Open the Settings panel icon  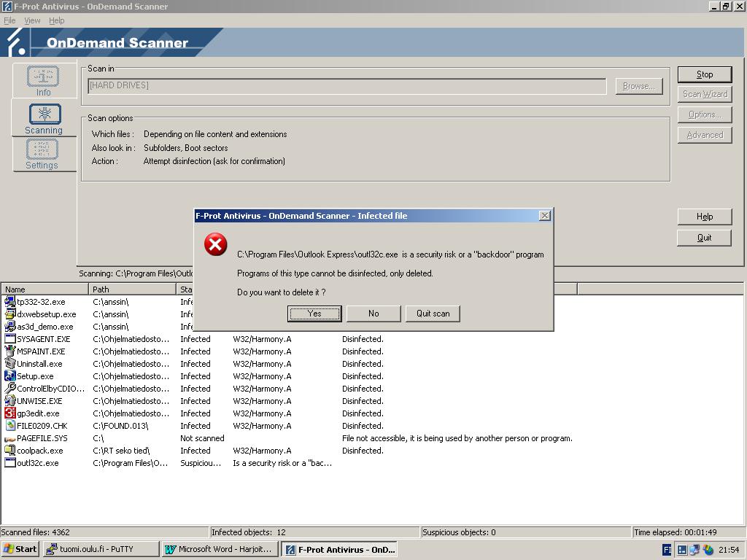pyautogui.click(x=42, y=149)
